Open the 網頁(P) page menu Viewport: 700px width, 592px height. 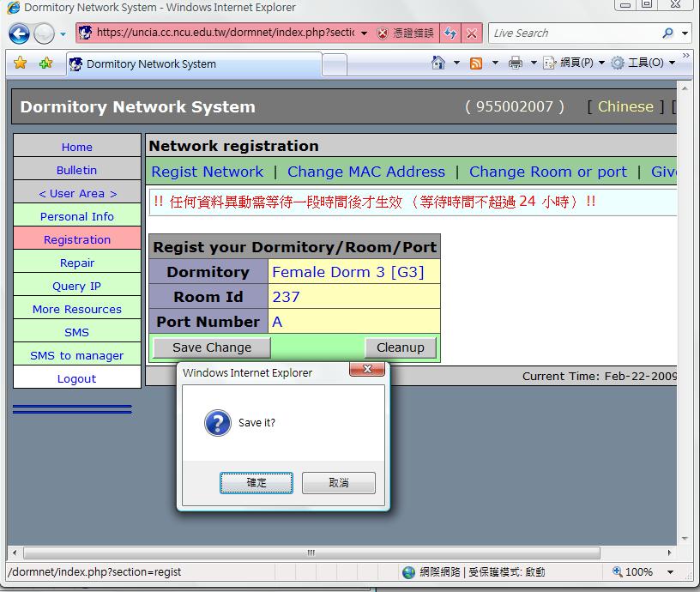(576, 63)
